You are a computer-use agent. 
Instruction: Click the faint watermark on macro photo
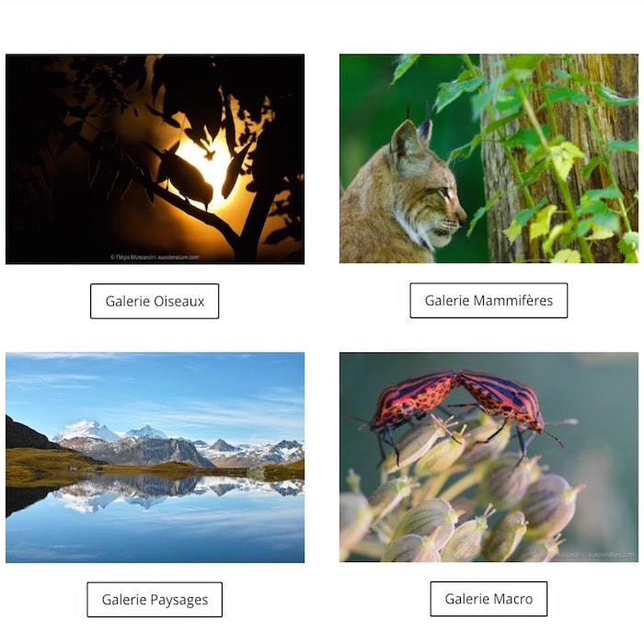583,555
